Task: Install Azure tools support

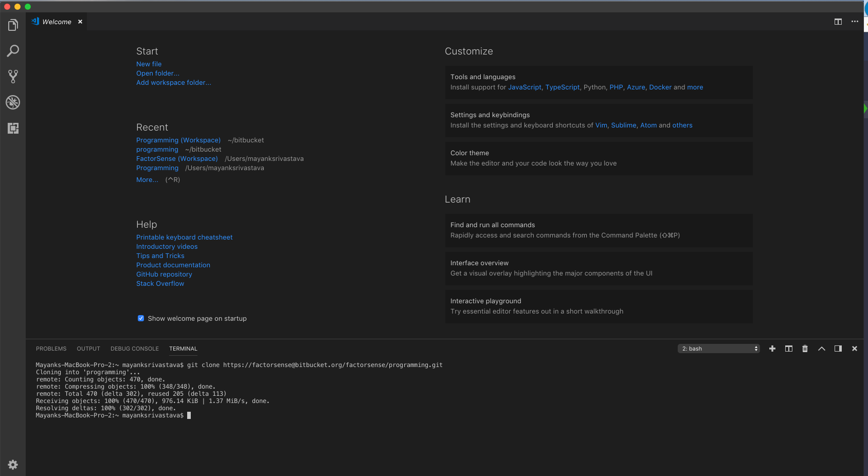Action: (x=636, y=87)
